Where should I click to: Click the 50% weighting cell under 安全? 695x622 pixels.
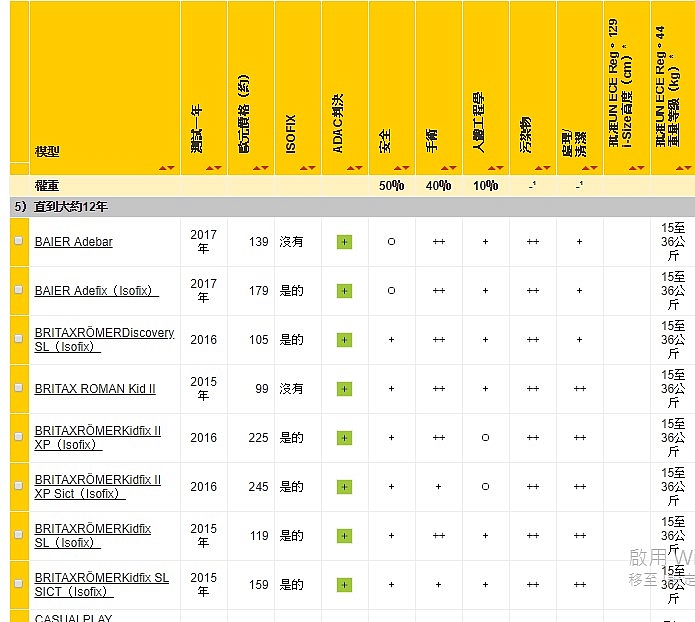pos(391,185)
